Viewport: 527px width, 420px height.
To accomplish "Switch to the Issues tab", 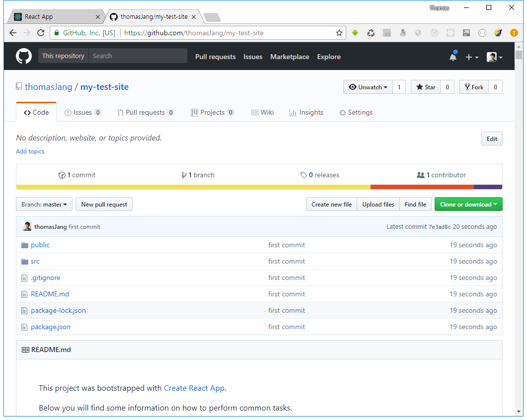I will pos(82,113).
